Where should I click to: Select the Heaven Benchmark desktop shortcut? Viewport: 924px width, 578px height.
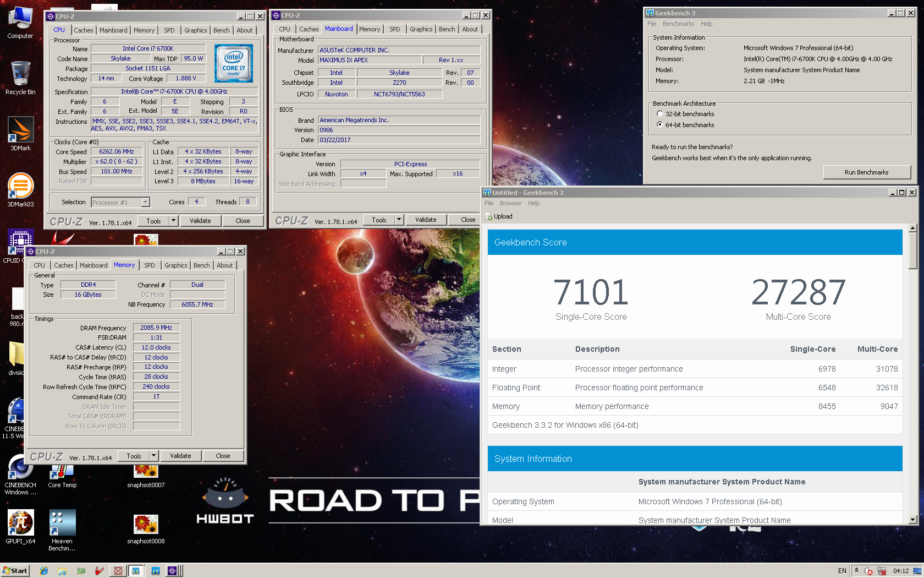pos(62,530)
